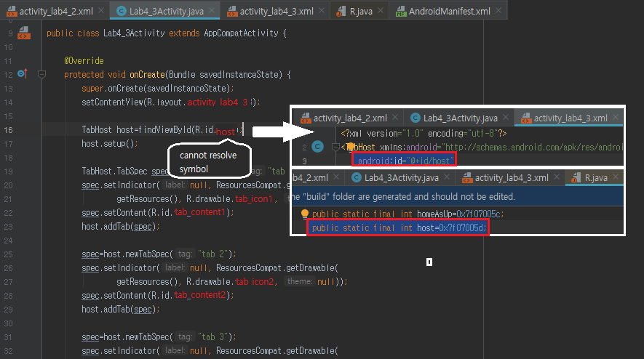
Task: Select the R.java tab in lower inset
Action: click(x=595, y=177)
